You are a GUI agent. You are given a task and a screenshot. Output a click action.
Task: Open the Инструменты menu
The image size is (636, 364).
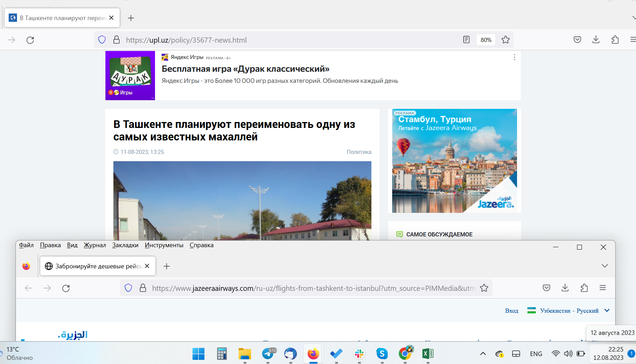164,245
